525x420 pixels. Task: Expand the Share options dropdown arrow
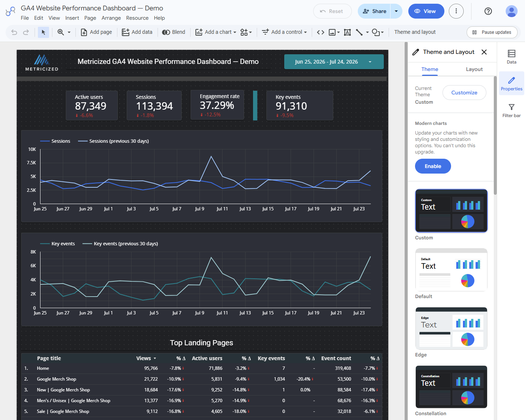coord(396,11)
